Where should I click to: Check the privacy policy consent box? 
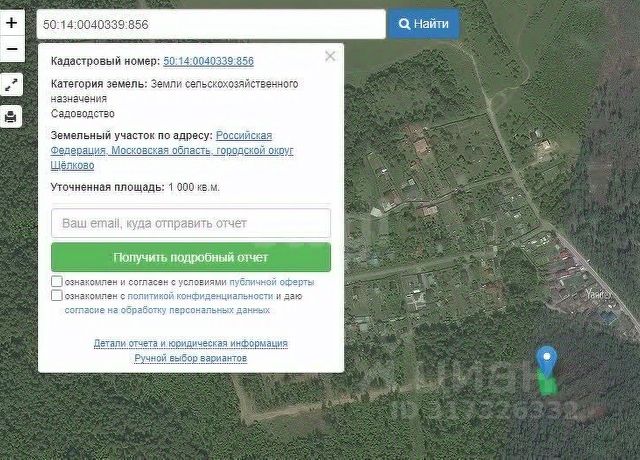(57, 296)
